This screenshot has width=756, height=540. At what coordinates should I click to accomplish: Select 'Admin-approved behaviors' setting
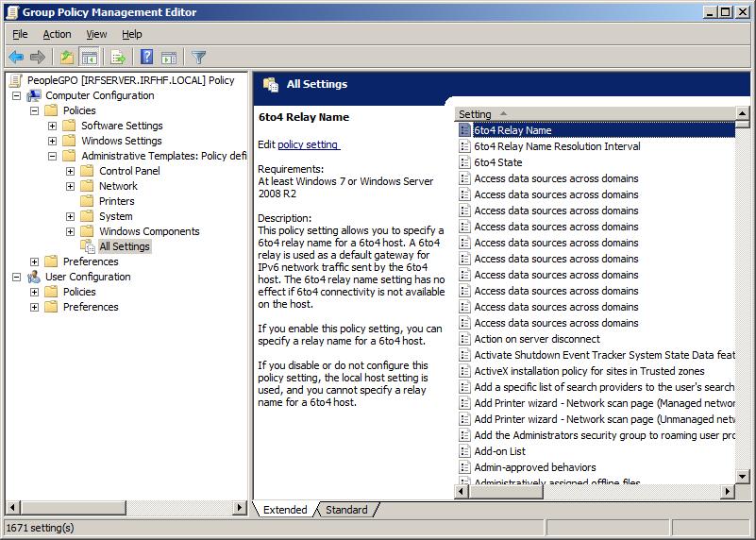coord(535,467)
